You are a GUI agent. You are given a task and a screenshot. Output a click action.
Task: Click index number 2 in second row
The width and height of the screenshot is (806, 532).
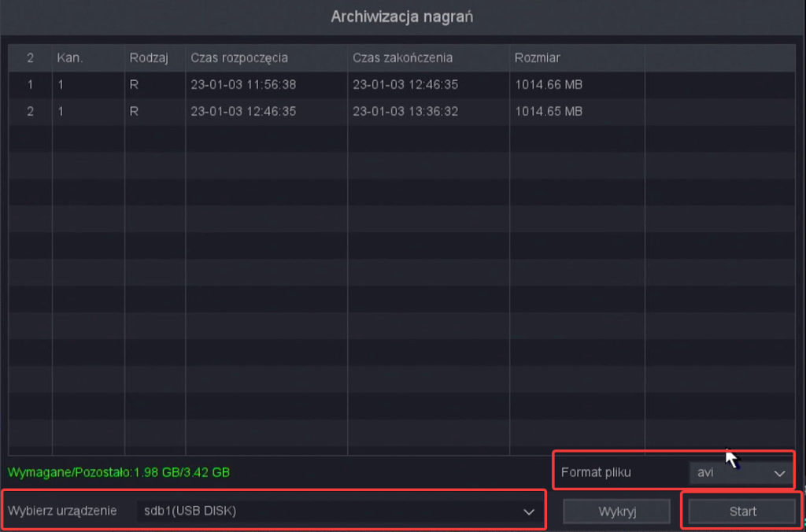(x=30, y=112)
